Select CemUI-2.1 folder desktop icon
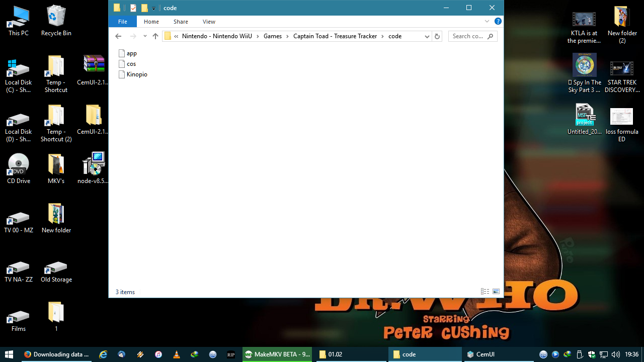 pos(94,120)
